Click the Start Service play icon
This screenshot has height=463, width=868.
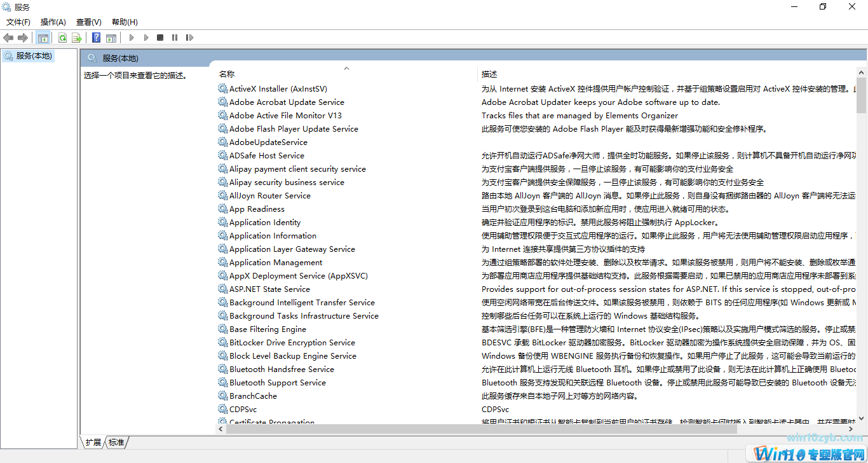click(131, 38)
